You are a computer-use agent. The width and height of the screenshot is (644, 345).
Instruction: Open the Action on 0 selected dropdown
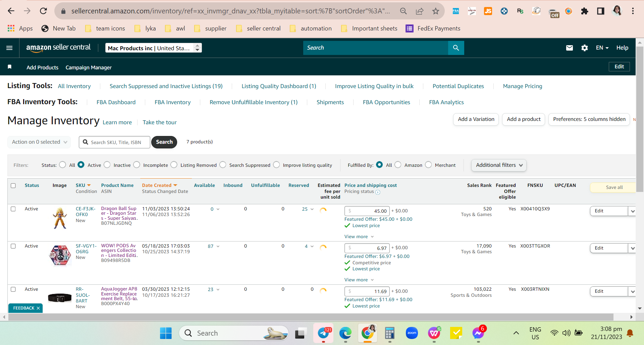point(39,142)
